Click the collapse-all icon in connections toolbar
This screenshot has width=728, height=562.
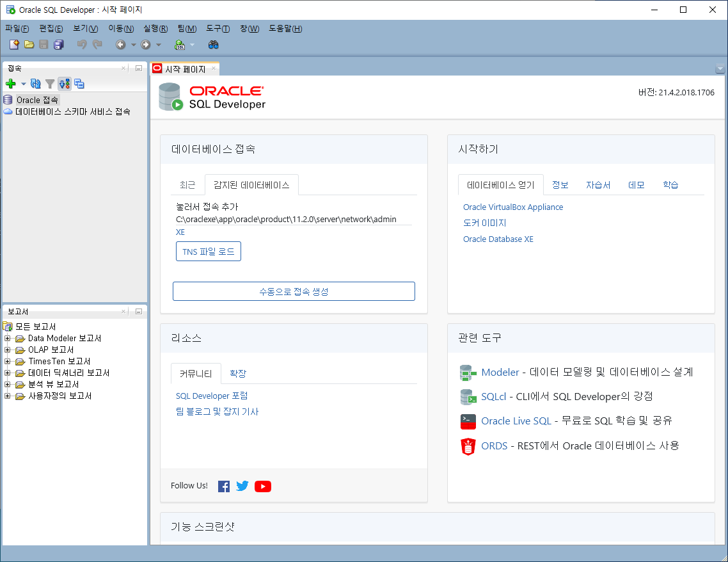point(79,84)
